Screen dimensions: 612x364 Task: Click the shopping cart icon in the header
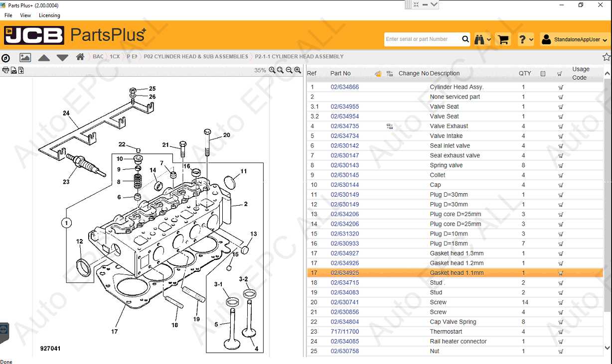point(503,39)
